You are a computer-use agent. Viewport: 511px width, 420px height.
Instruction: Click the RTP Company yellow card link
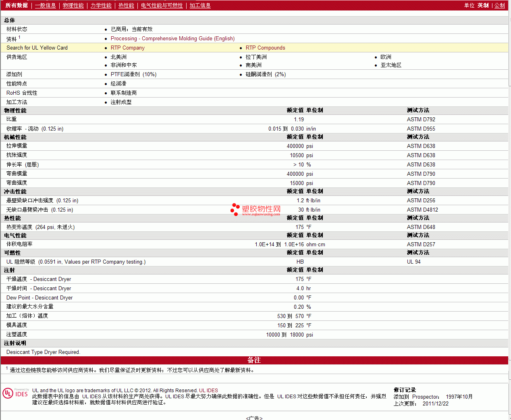[x=127, y=48]
